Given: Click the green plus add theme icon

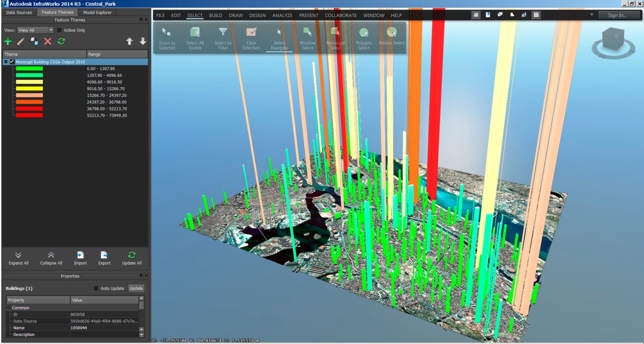Looking at the screenshot, I should click(x=8, y=42).
